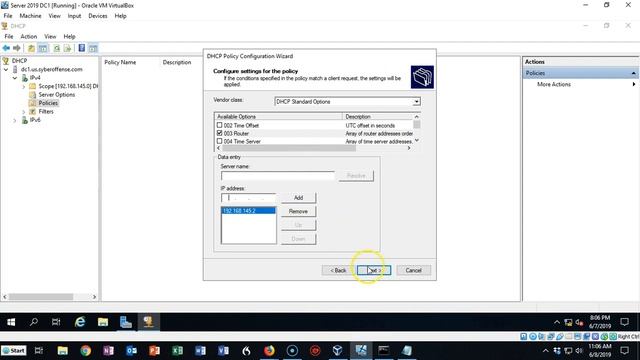
Task: Open Firefox on the host taskbar
Action: pos(269,351)
